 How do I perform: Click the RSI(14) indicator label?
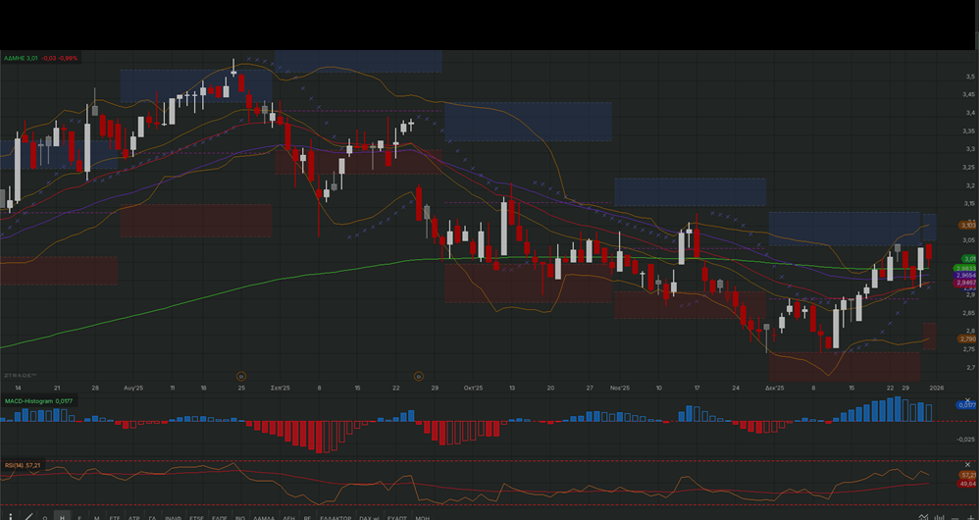tap(23, 465)
